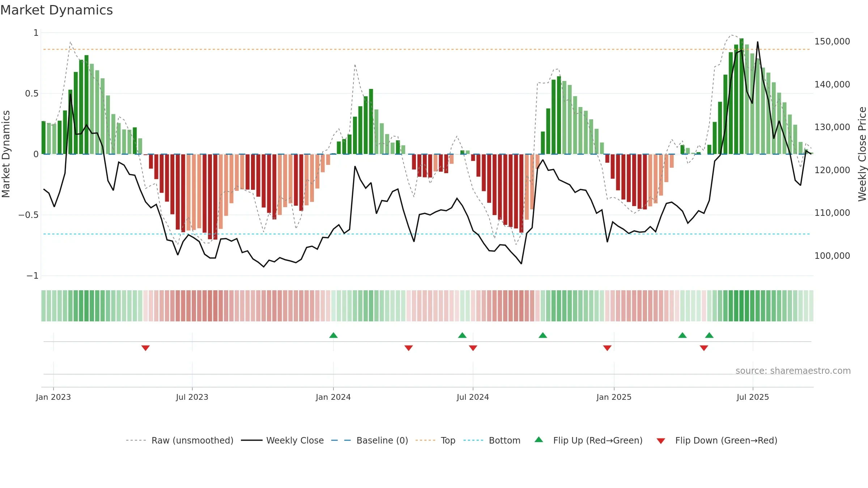Toggle the Flip Down (Green→Red) legend entry
Viewport: 868px width, 488px height.
[x=717, y=440]
